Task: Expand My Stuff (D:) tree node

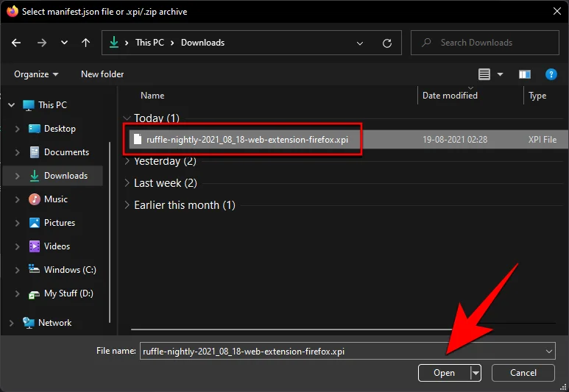Action: (17, 293)
